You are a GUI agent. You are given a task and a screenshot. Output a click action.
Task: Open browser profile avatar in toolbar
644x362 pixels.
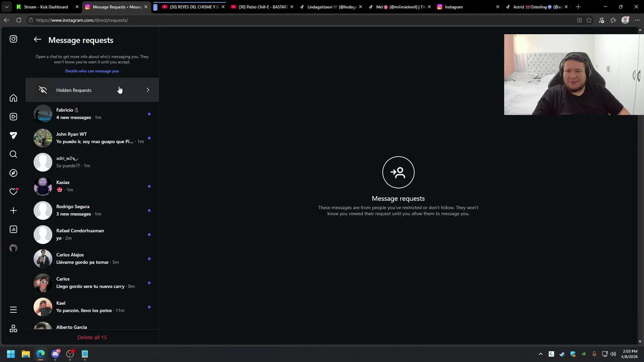(625, 20)
